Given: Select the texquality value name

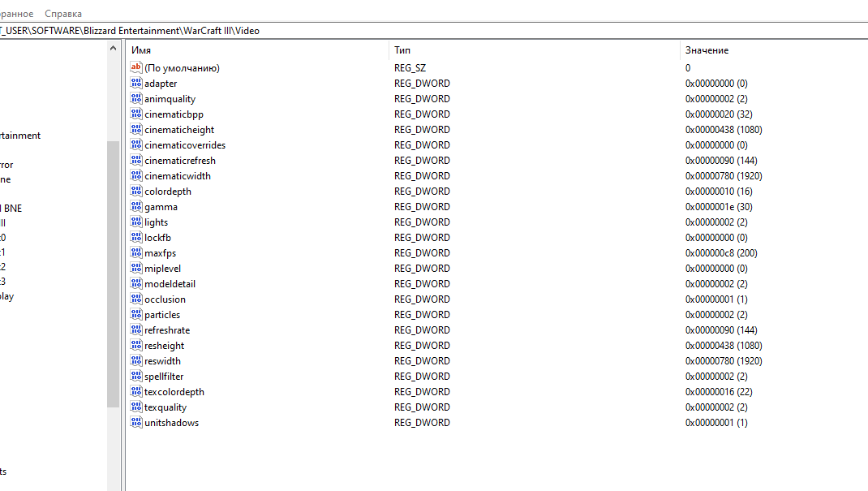Looking at the screenshot, I should [x=165, y=407].
